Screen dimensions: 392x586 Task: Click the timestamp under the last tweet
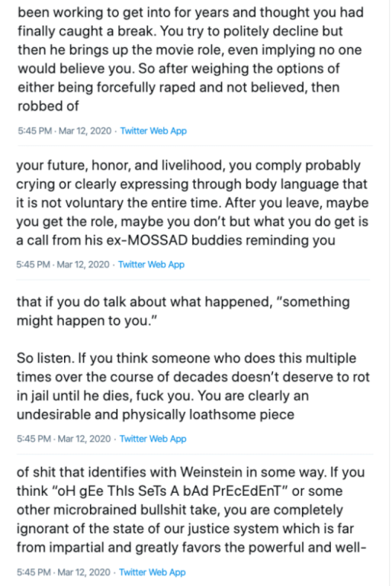[x=63, y=572]
